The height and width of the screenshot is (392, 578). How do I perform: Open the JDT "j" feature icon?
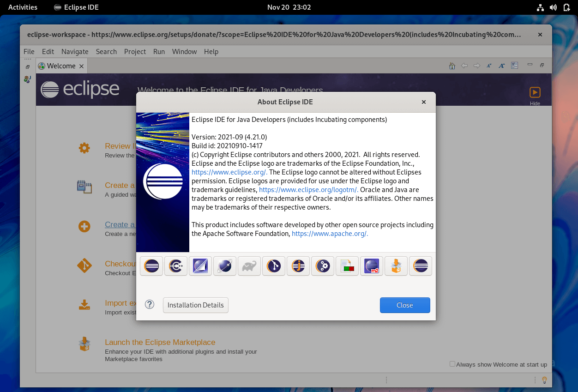pos(298,266)
